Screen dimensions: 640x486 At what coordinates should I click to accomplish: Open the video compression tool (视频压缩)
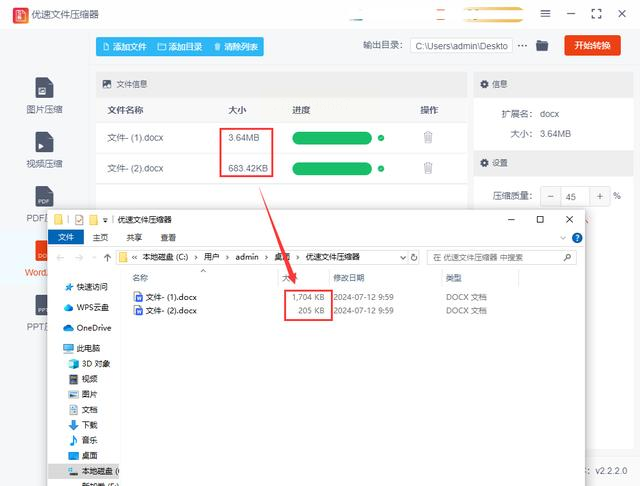(x=44, y=150)
